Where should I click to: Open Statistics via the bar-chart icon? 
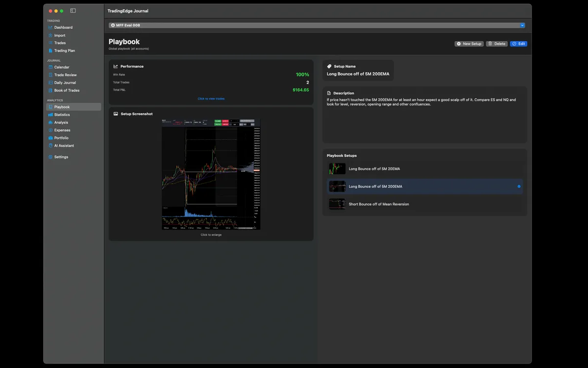[x=51, y=114]
